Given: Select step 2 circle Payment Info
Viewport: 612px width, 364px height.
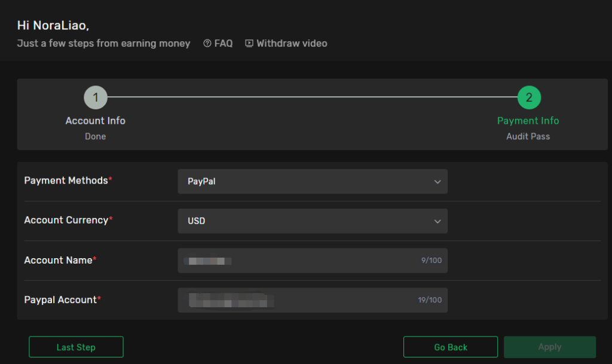Looking at the screenshot, I should [529, 97].
